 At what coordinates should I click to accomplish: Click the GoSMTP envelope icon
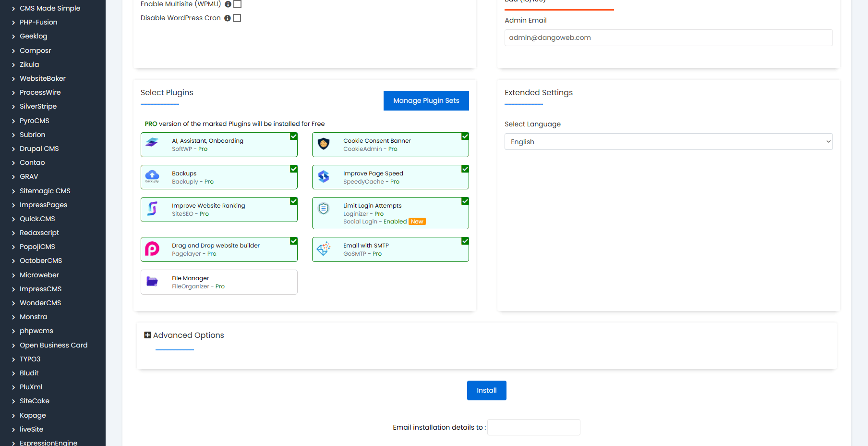tap(324, 248)
